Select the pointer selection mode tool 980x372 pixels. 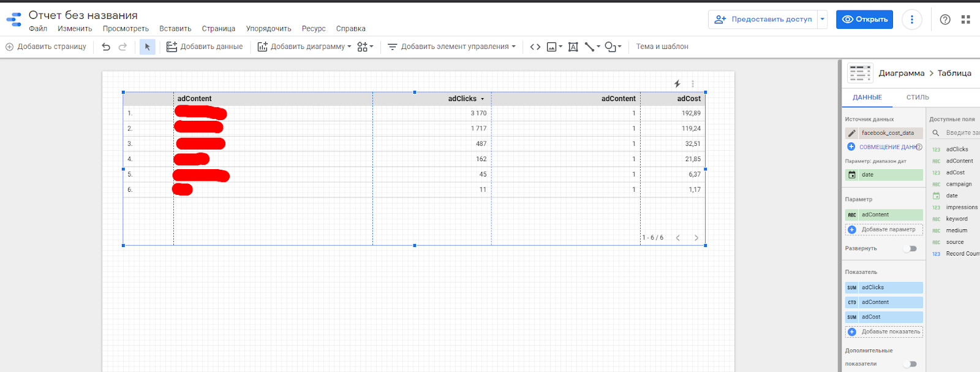point(148,47)
